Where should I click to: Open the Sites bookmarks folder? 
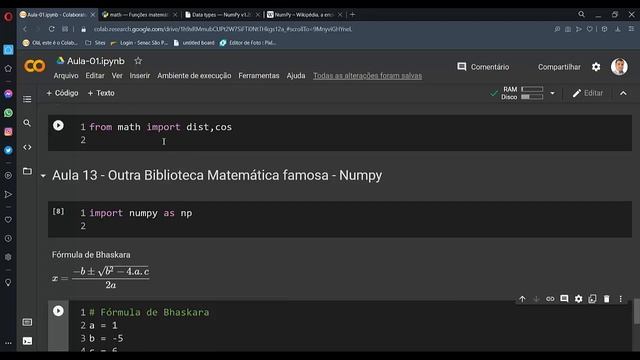tap(95, 42)
